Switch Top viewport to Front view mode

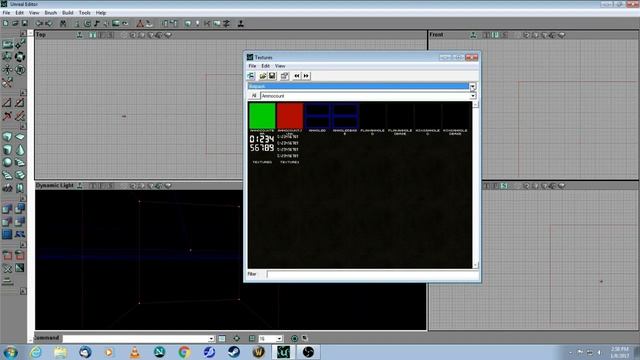click(102, 35)
